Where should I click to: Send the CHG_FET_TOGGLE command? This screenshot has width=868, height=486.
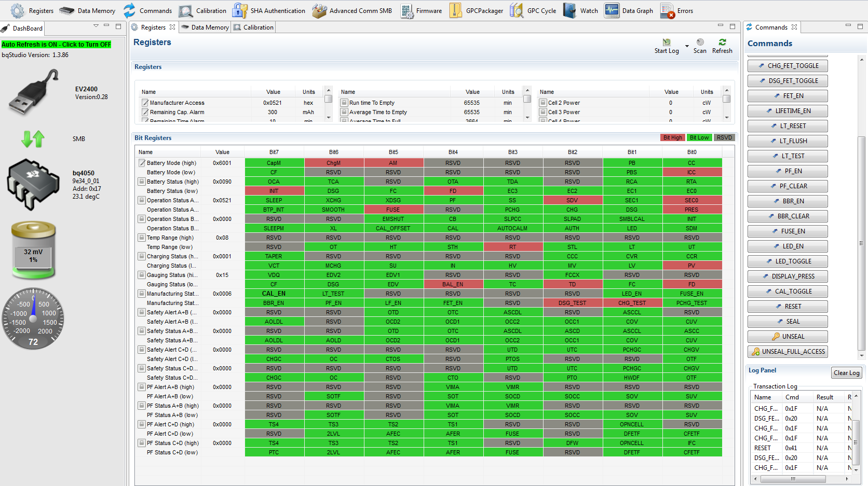click(x=788, y=66)
